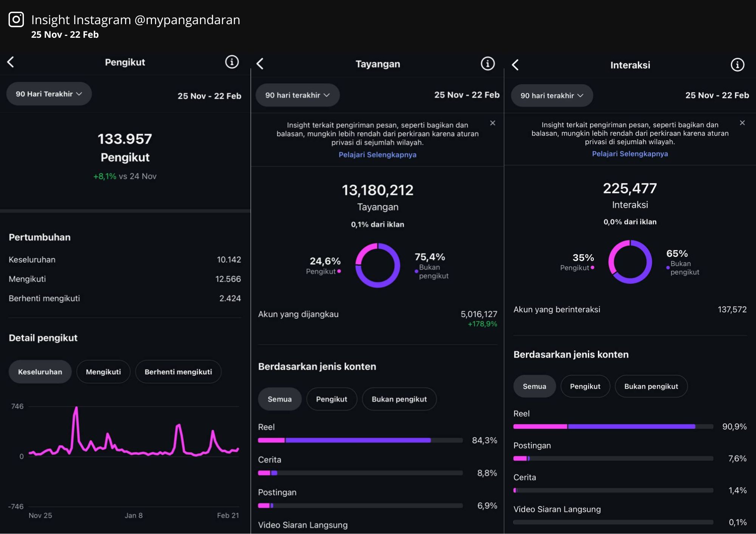This screenshot has height=534, width=756.
Task: Go back from the Tayangan panel
Action: tap(260, 64)
